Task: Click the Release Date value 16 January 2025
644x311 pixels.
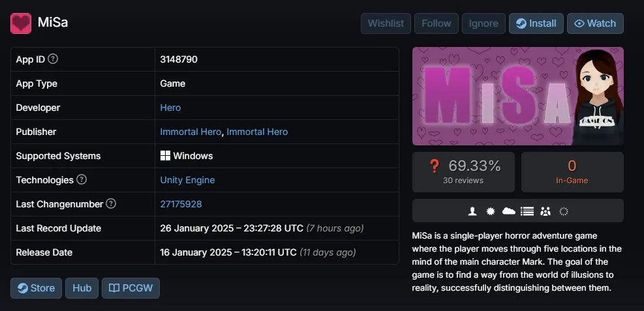Action: pos(228,252)
